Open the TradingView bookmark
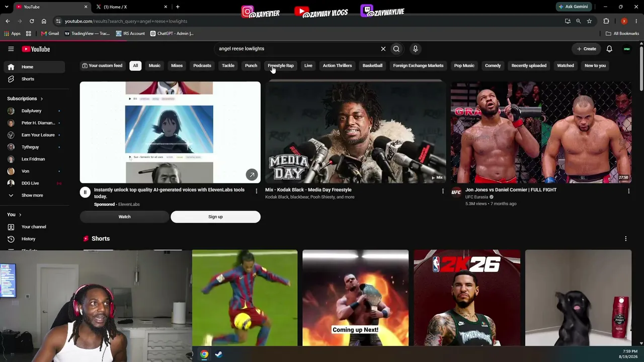The width and height of the screenshot is (644, 362). tap(87, 34)
